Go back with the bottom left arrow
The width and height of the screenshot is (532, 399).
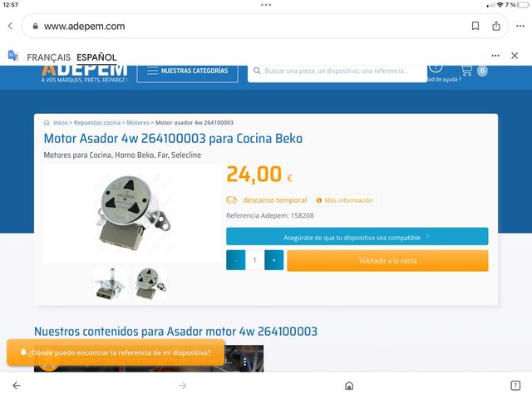(x=17, y=386)
